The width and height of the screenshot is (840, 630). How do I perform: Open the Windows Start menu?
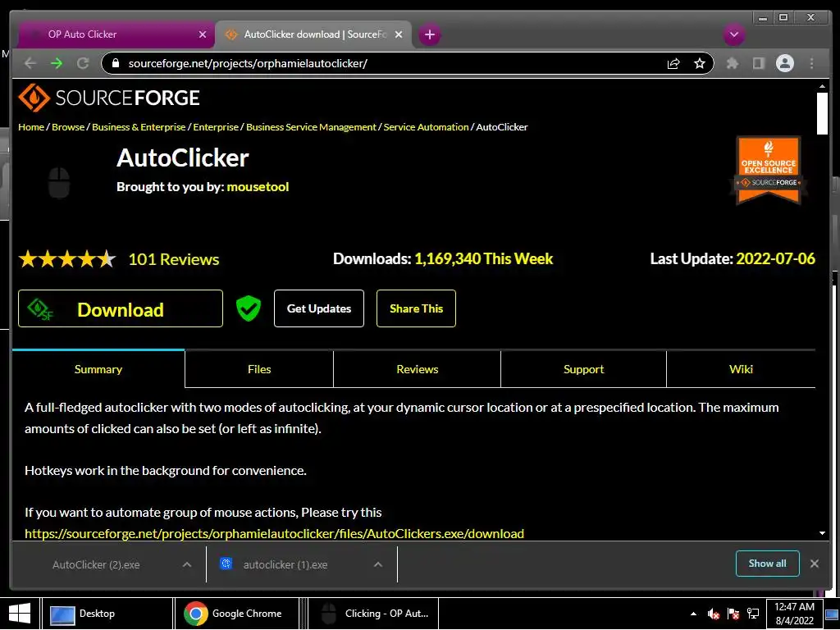[20, 614]
